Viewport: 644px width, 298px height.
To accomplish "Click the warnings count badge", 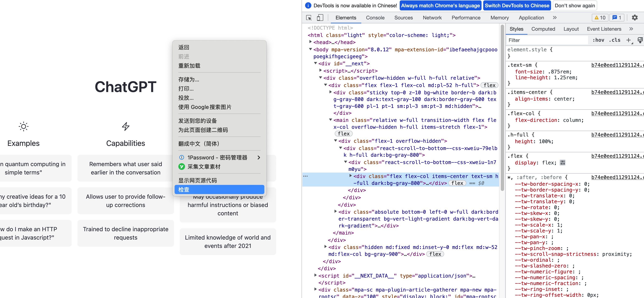I will (x=600, y=18).
